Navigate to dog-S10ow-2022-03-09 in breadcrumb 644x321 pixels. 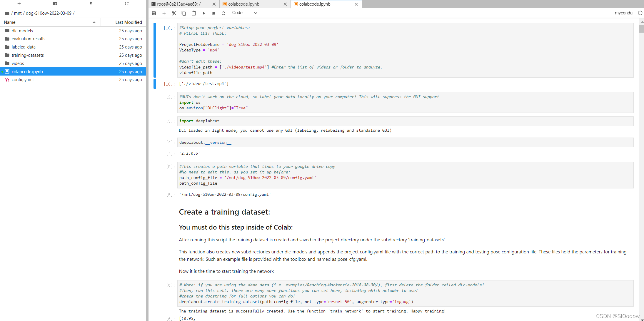coord(49,13)
